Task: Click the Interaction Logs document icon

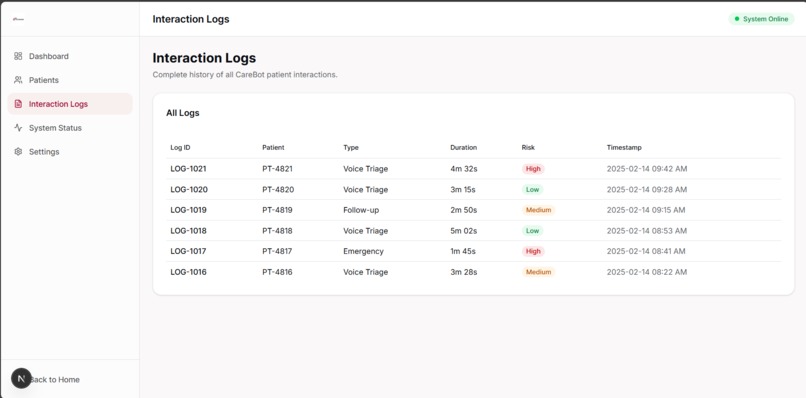Action: coord(18,104)
